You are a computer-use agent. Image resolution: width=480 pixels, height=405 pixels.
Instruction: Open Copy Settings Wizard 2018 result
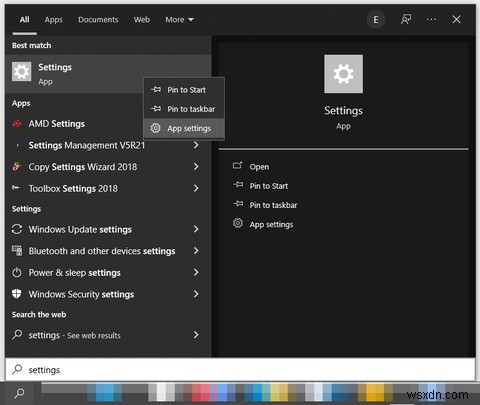pyautogui.click(x=108, y=167)
